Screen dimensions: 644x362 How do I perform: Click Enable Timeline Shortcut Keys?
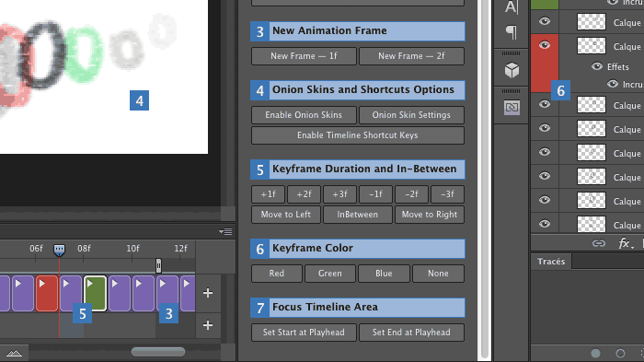358,134
